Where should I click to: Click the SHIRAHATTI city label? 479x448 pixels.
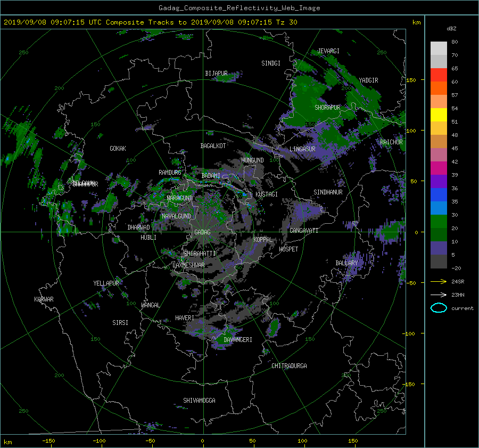click(200, 254)
